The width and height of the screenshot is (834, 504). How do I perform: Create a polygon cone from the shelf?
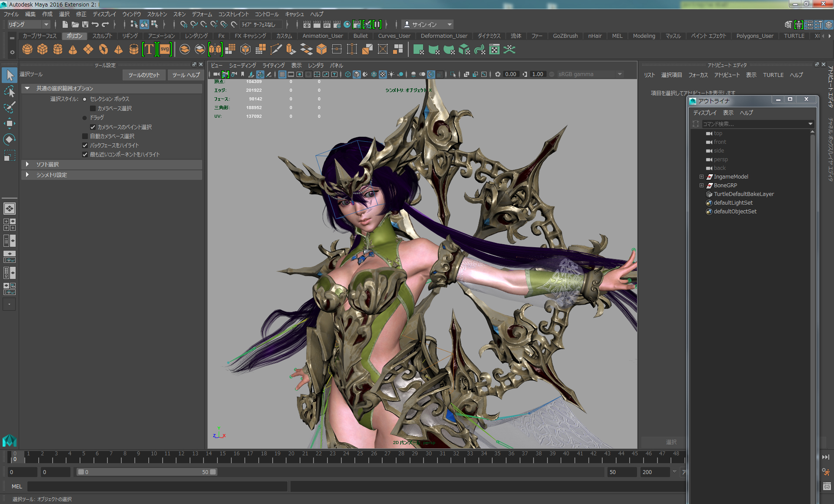(x=73, y=50)
